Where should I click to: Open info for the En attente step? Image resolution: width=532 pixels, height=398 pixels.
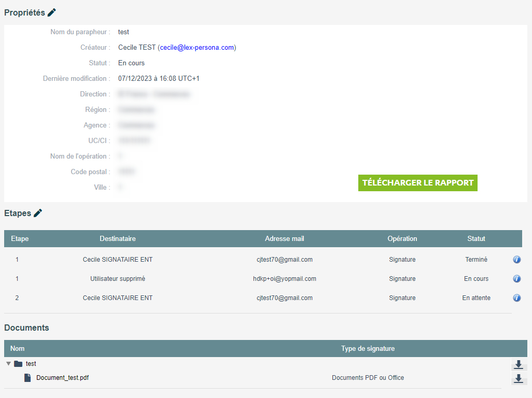516,298
